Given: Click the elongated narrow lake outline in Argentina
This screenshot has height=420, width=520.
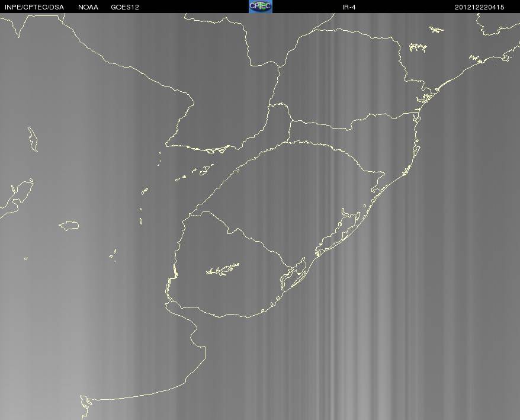Looking at the screenshot, I should point(33,139).
